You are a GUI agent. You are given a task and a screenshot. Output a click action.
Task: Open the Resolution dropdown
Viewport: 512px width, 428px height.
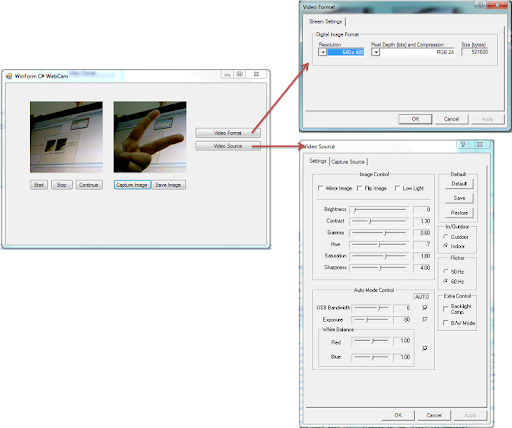(x=322, y=52)
